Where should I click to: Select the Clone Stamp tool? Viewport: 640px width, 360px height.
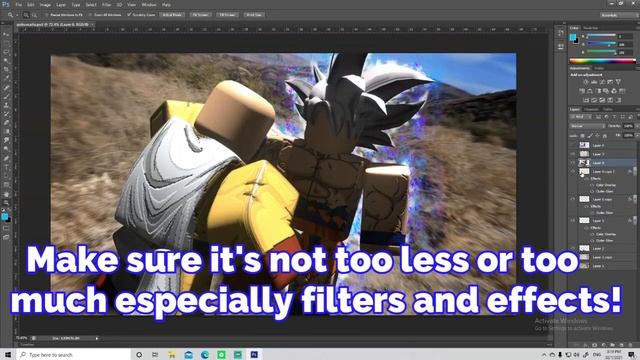[x=6, y=105]
